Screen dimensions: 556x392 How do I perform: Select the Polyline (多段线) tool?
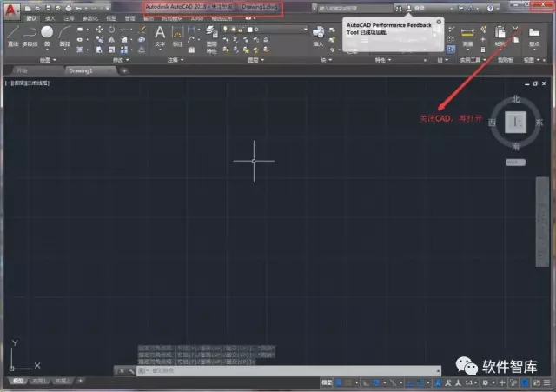(30, 37)
